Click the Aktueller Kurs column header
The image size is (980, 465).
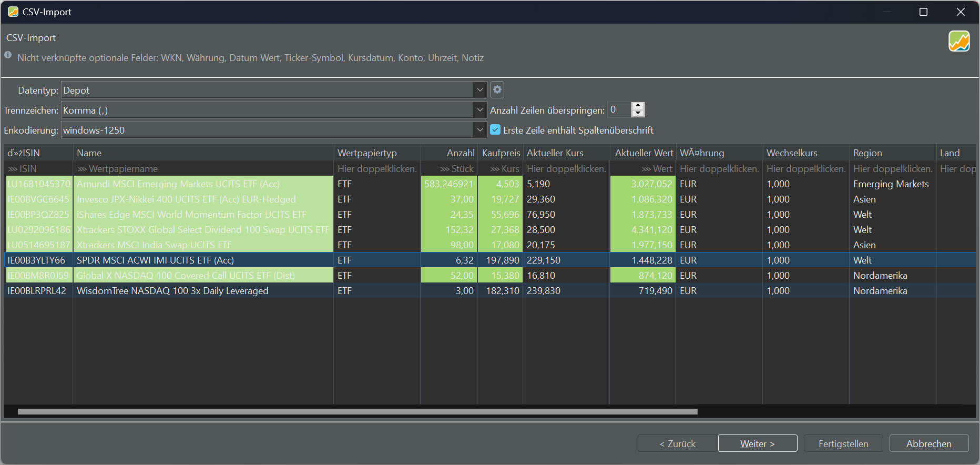pyautogui.click(x=566, y=153)
